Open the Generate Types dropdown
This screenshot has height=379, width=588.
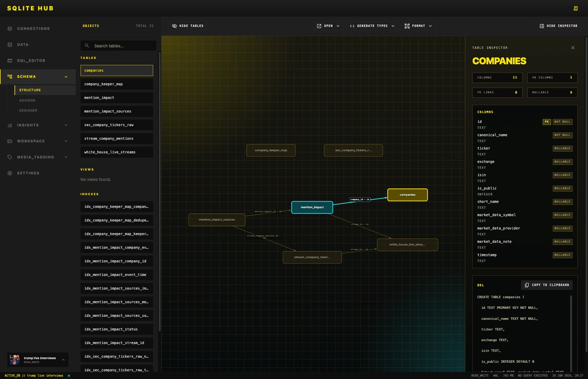pos(372,26)
